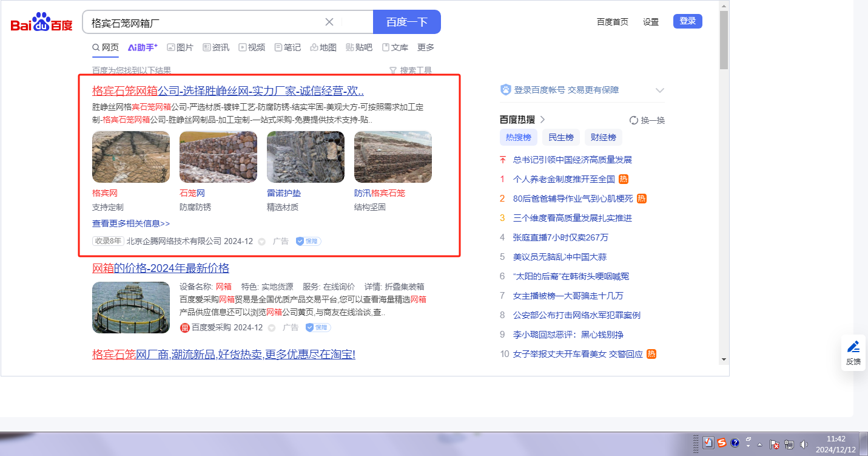Viewport: 868px width, 456px height.
Task: Open the 网箱的价格-2024年最新价格 result link
Action: pyautogui.click(x=161, y=268)
